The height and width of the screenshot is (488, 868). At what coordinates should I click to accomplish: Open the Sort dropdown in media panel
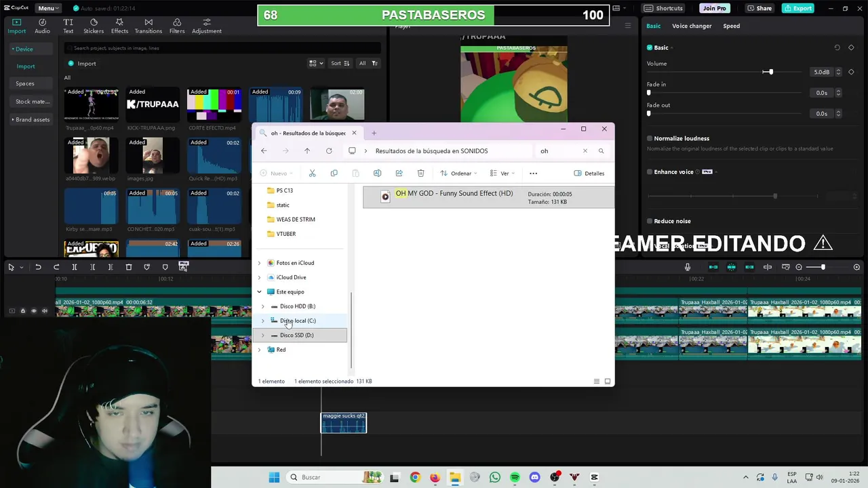point(340,63)
